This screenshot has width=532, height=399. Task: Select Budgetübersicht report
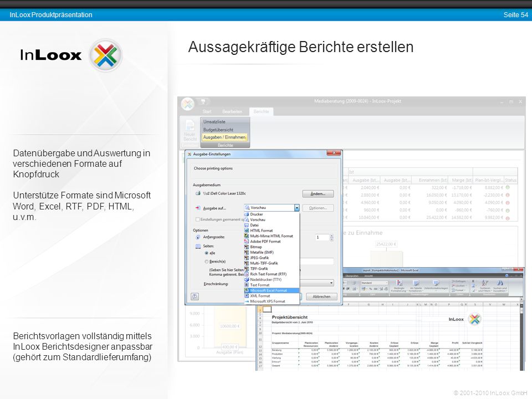[218, 130]
